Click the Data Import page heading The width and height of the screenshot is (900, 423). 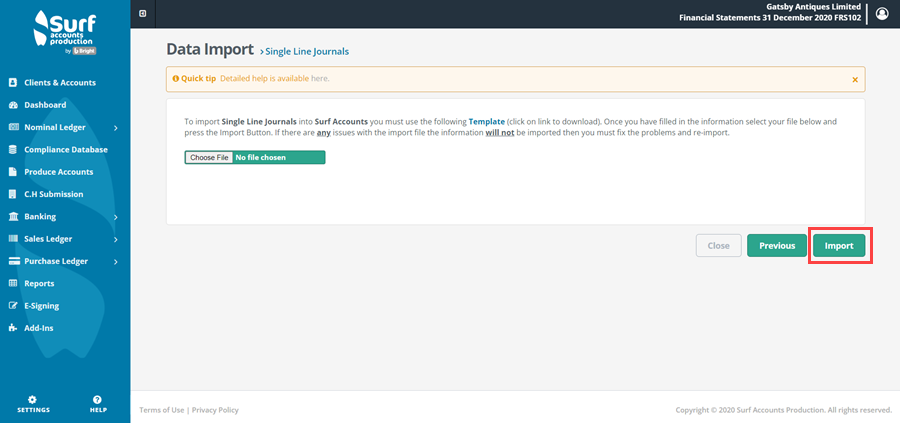pyautogui.click(x=210, y=49)
